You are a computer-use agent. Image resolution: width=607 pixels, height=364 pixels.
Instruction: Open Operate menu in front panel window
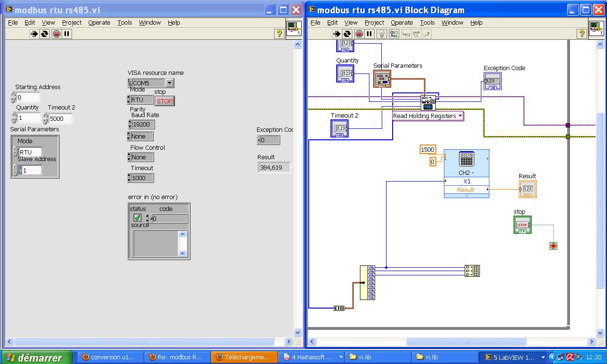coord(99,22)
